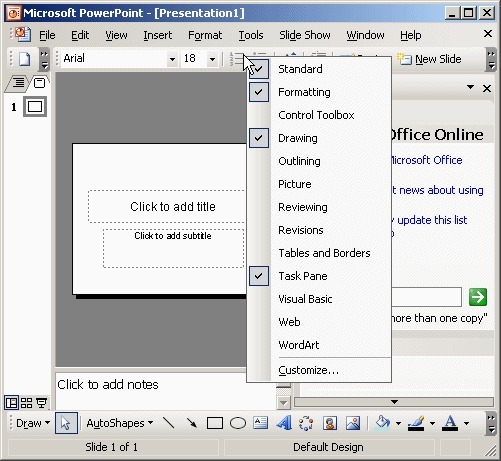The width and height of the screenshot is (501, 461).
Task: Start slide show from current slide icon
Action: (x=42, y=403)
